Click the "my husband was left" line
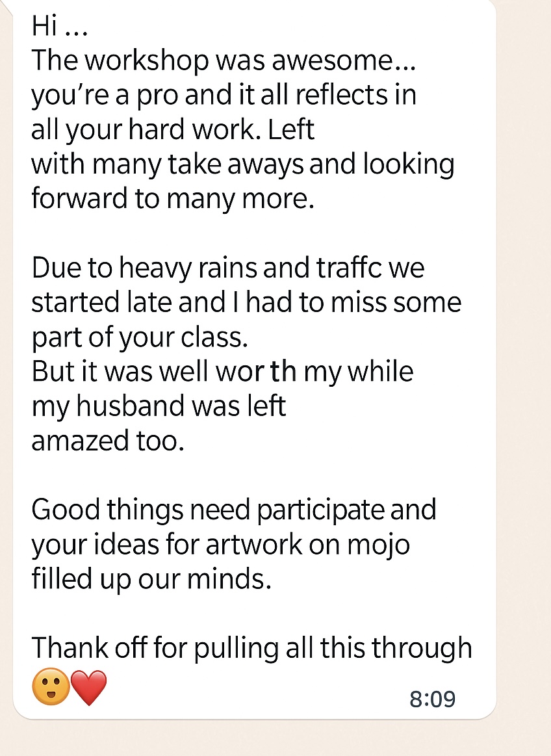551x756 pixels. (159, 406)
